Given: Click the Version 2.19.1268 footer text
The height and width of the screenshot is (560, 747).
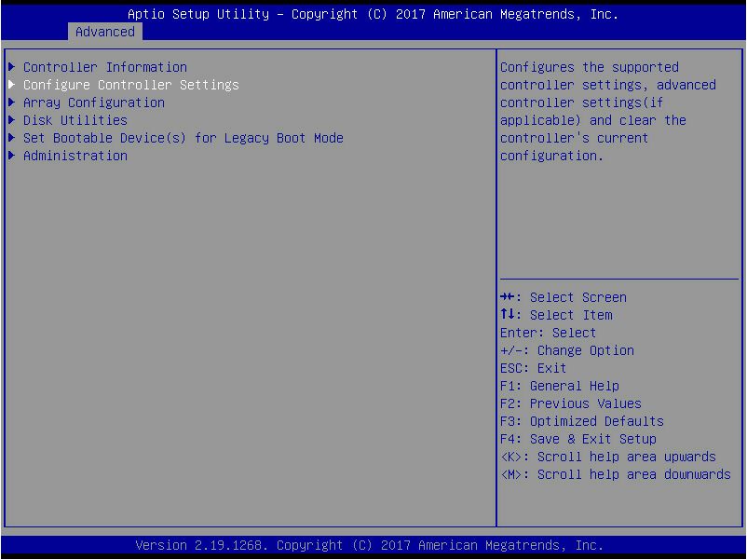Looking at the screenshot, I should click(x=369, y=545).
